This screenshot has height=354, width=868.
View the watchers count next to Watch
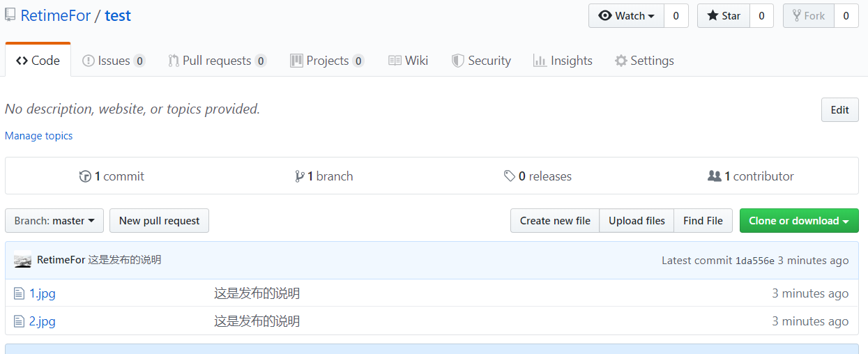pos(676,15)
